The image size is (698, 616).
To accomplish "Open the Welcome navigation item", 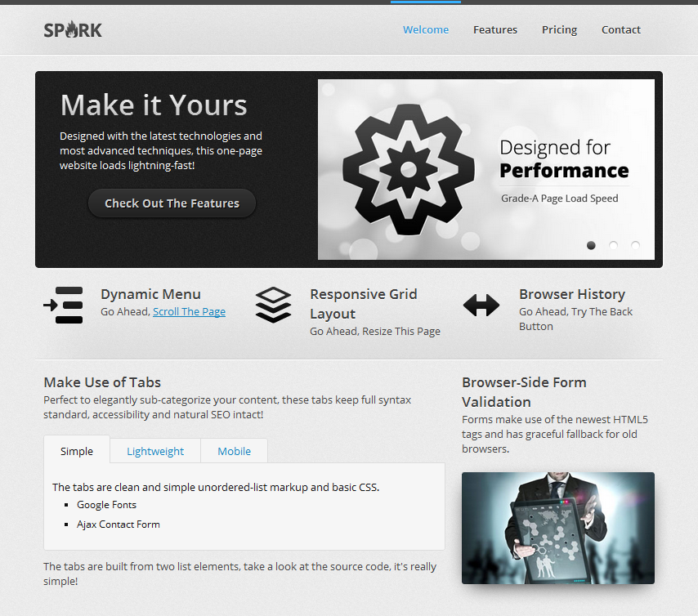I will (426, 30).
